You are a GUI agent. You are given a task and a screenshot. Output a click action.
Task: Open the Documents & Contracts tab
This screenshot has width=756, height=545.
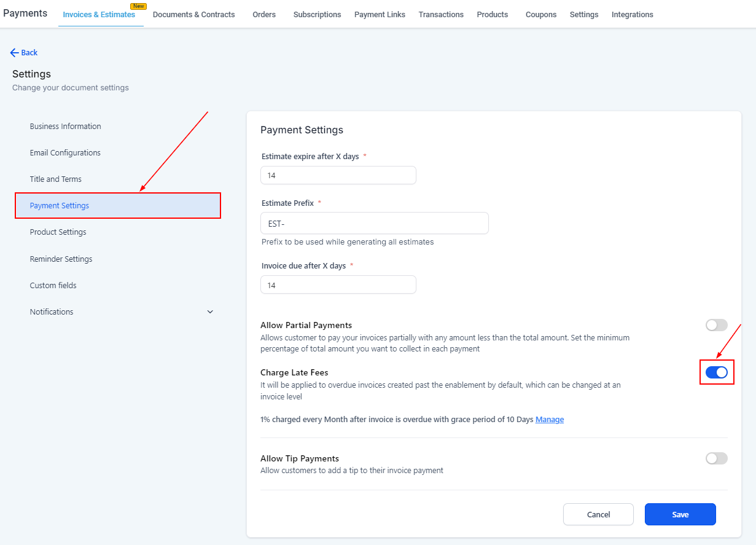pyautogui.click(x=193, y=14)
